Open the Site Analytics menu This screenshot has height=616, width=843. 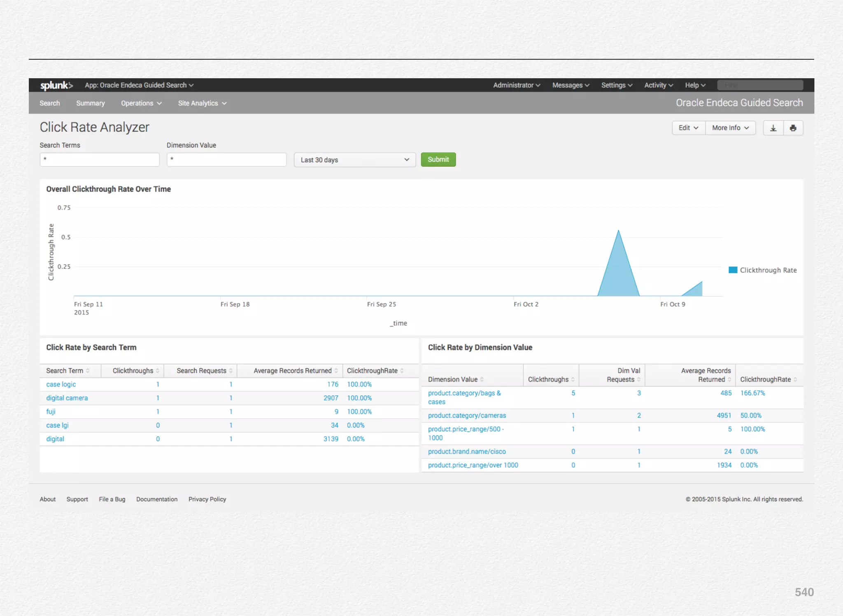(x=202, y=103)
